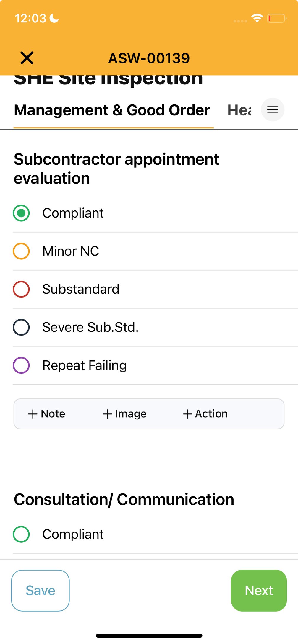Close the ASW-00139 inspection form

point(26,58)
